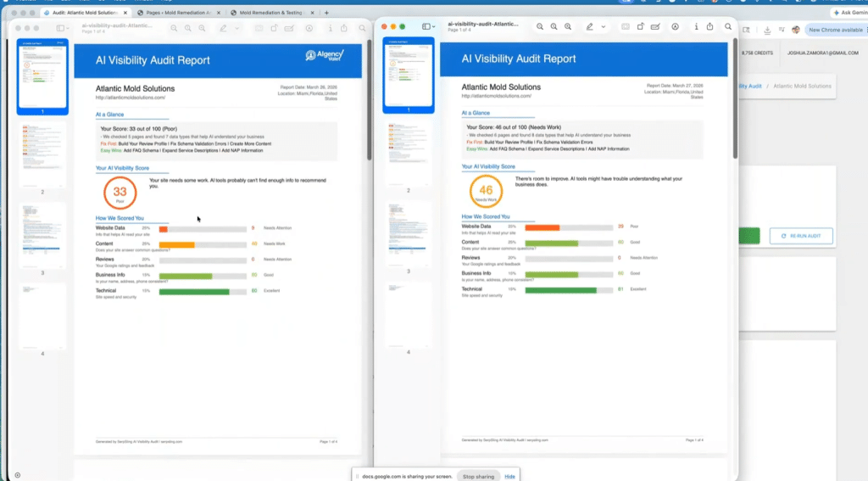This screenshot has height=481, width=868.
Task: Open Chrome's downloads icon
Action: [x=766, y=30]
